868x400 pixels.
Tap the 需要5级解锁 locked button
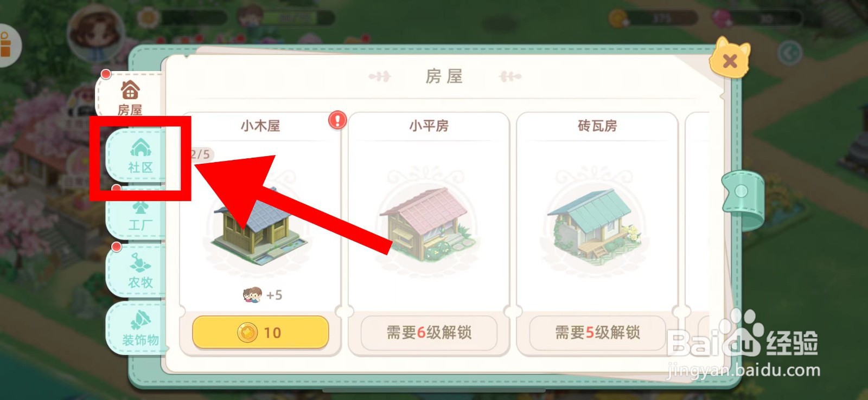pyautogui.click(x=597, y=332)
